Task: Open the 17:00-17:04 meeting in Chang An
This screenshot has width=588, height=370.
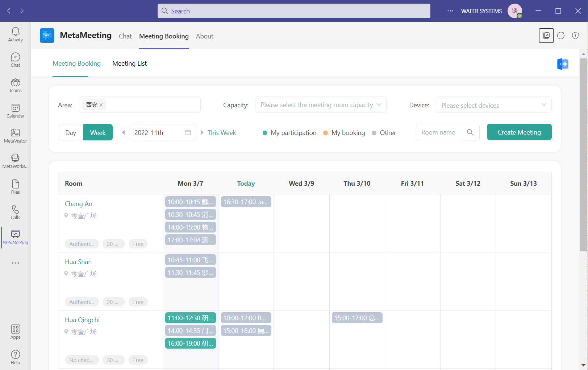Action: point(191,240)
